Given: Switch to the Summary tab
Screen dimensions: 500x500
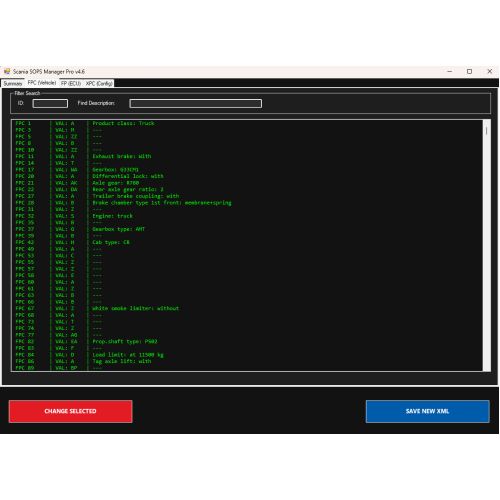Looking at the screenshot, I should (x=13, y=83).
